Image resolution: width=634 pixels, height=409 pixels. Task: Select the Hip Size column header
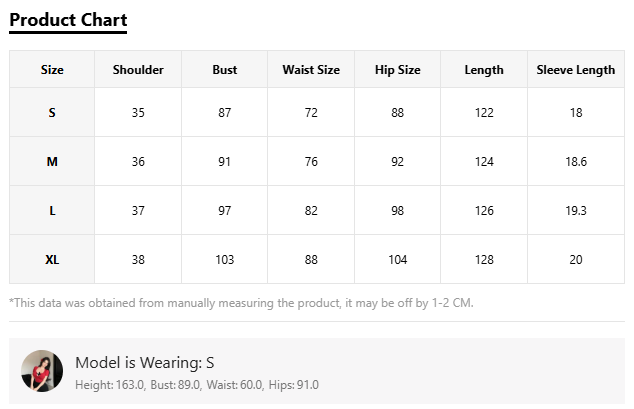pos(398,70)
